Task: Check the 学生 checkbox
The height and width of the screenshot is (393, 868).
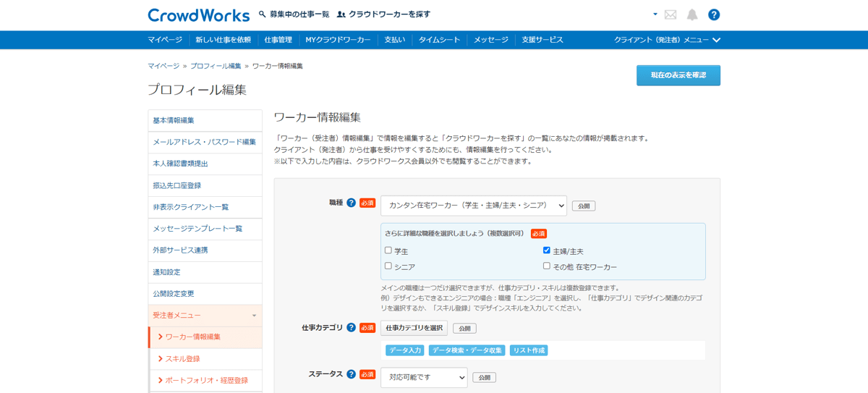Action: tap(388, 250)
